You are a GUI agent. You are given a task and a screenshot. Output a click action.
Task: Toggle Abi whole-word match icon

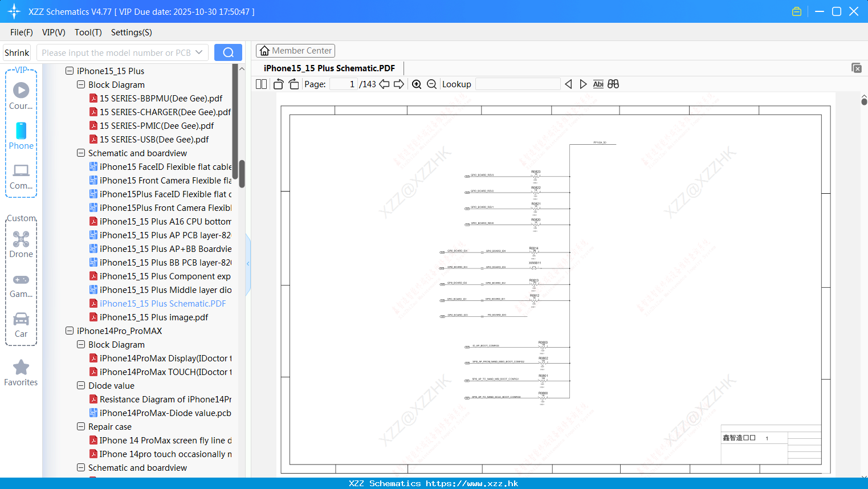598,84
